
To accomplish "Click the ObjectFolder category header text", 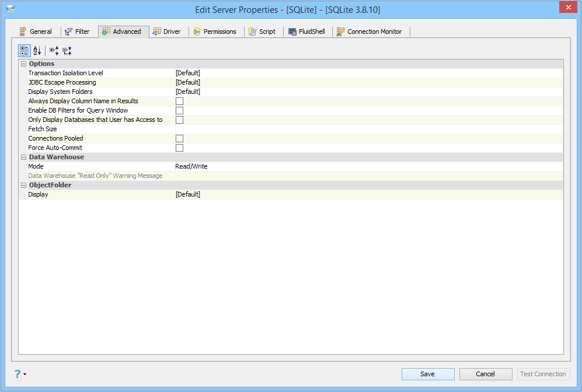I will click(x=50, y=185).
